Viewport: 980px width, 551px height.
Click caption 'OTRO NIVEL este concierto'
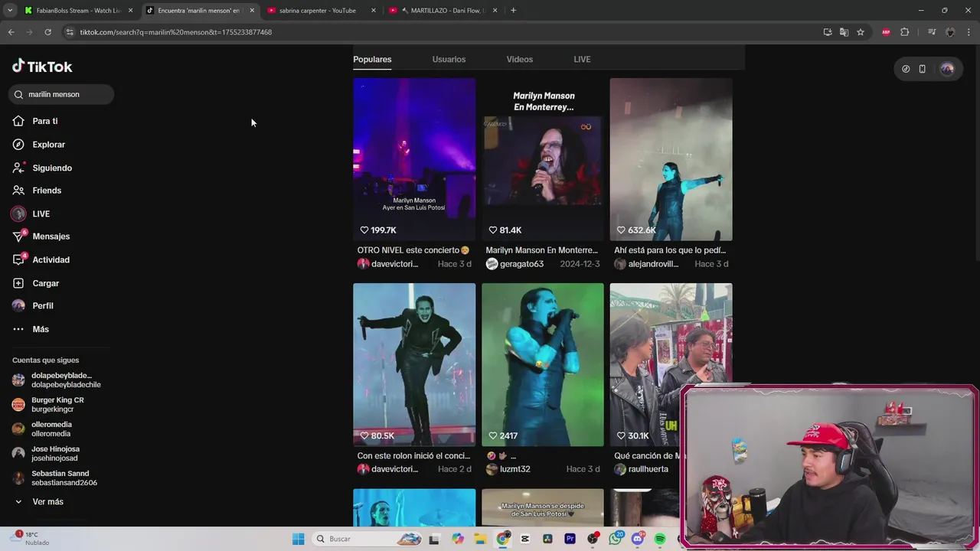[x=413, y=250]
